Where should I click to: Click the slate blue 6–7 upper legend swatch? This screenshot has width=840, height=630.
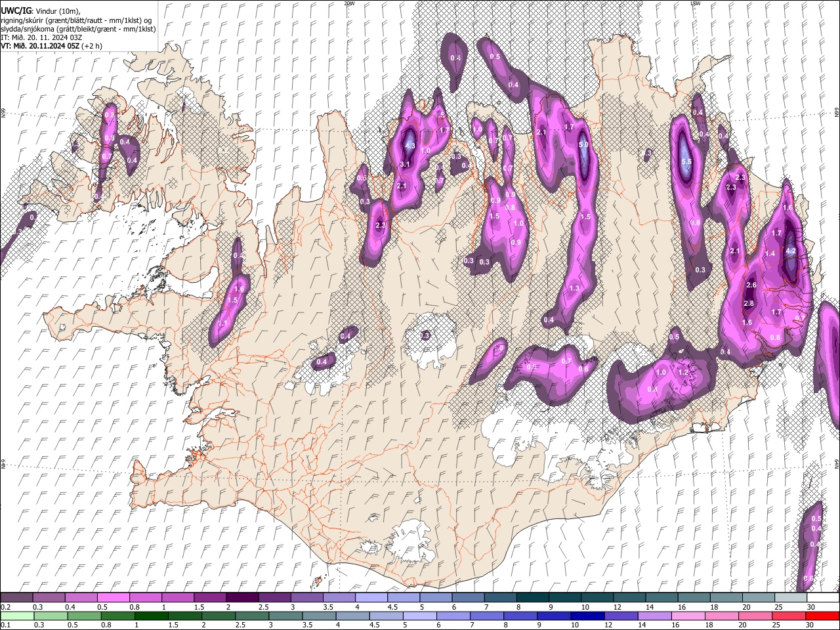(469, 598)
